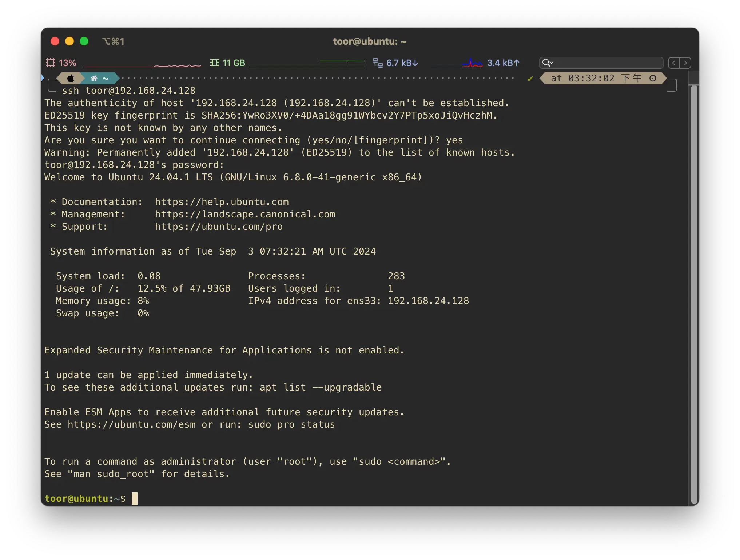Click the window title toor@ubuntu: ~
Image resolution: width=740 pixels, height=560 pixels.
tap(370, 41)
